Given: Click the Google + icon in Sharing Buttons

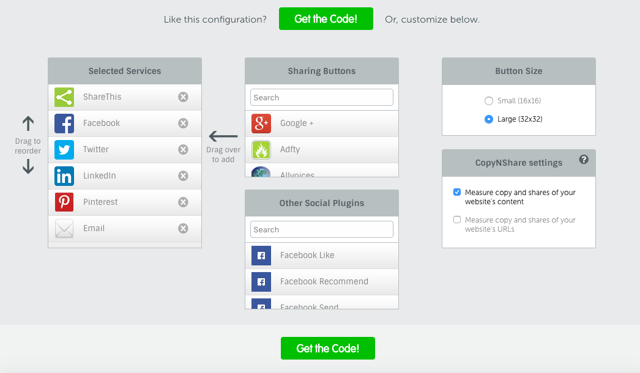Looking at the screenshot, I should point(261,123).
